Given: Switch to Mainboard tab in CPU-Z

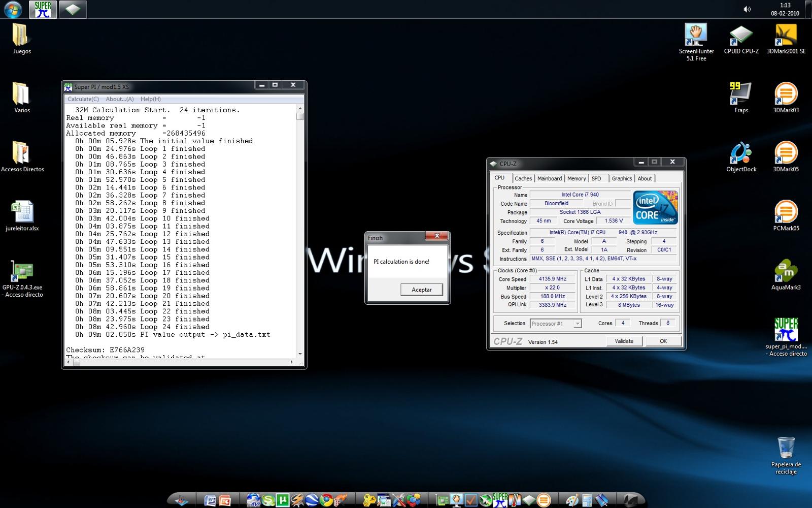Looking at the screenshot, I should [x=550, y=178].
